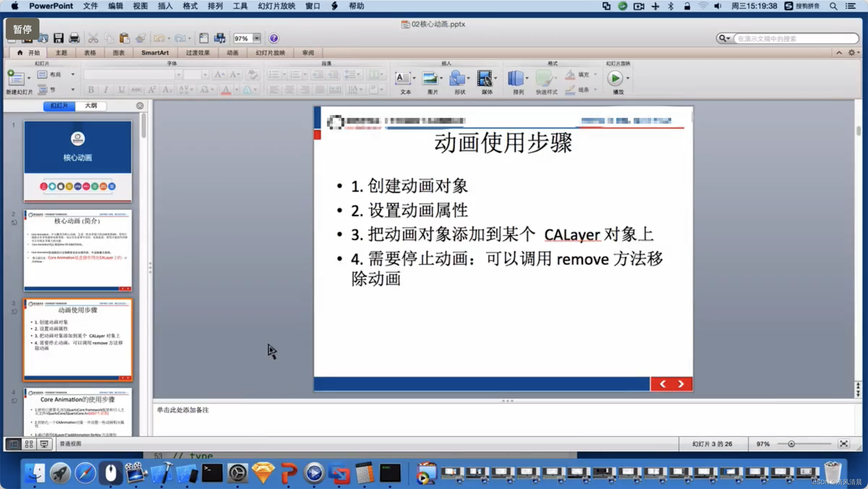The width and height of the screenshot is (868, 489).
Task: Select slide 2 thumbnail 核心动画(简介)
Action: point(78,250)
